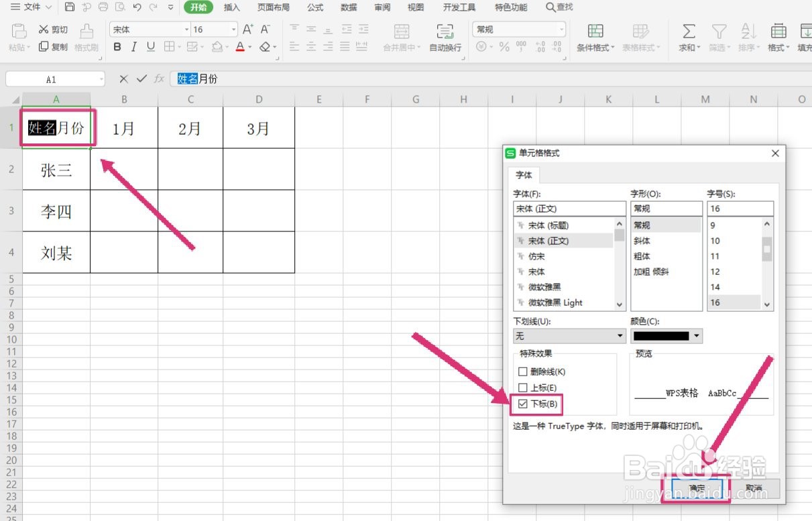Viewport: 812px width, 521px height.
Task: Expand the A1 name box dropdown
Action: [x=101, y=79]
